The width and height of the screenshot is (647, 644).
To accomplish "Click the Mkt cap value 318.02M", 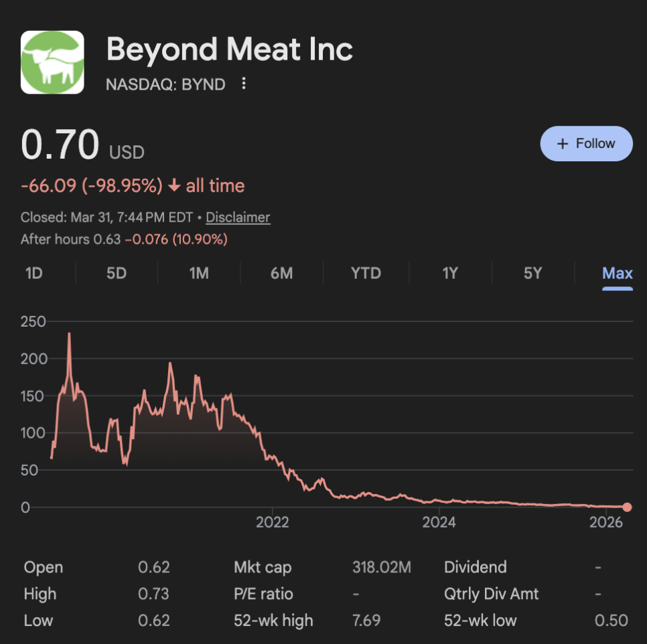I will coord(381,568).
